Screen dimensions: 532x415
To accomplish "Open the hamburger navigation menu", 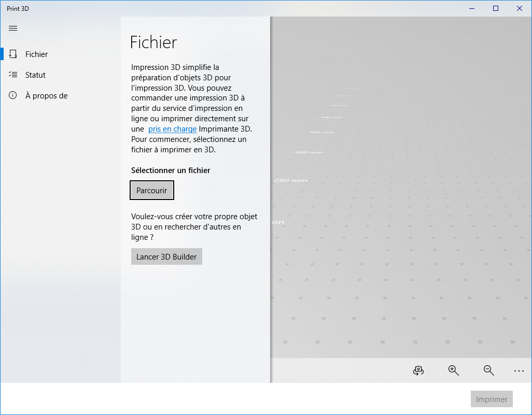I will click(x=13, y=28).
